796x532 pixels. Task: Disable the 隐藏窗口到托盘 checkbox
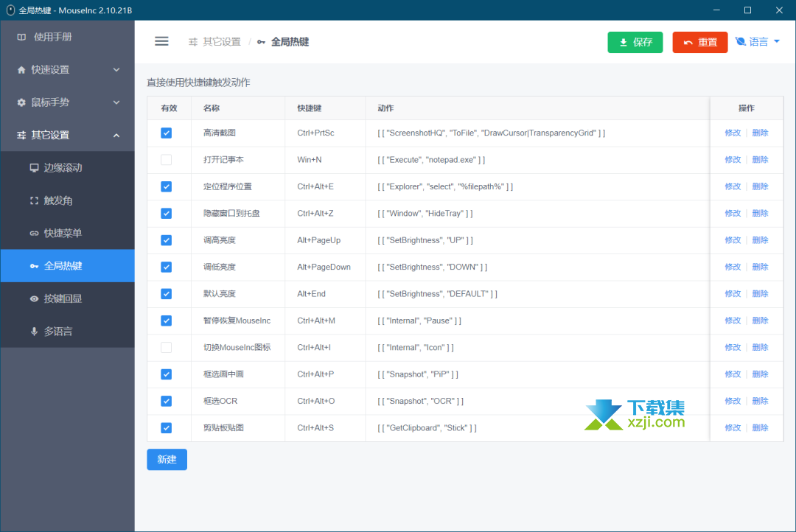166,214
